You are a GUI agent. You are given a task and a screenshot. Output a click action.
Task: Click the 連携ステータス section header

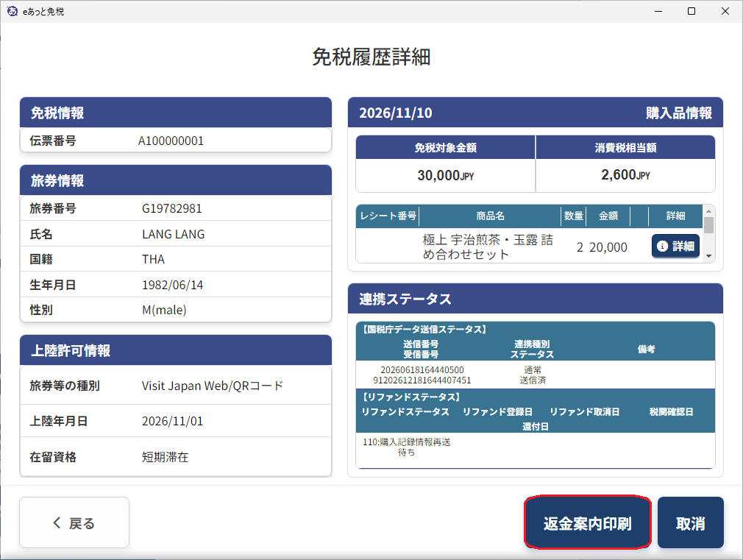pyautogui.click(x=536, y=299)
